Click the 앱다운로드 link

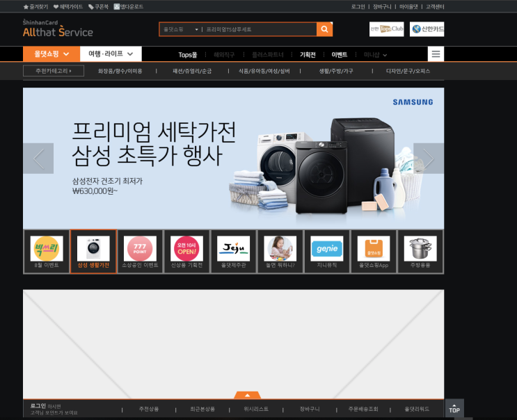pos(129,6)
